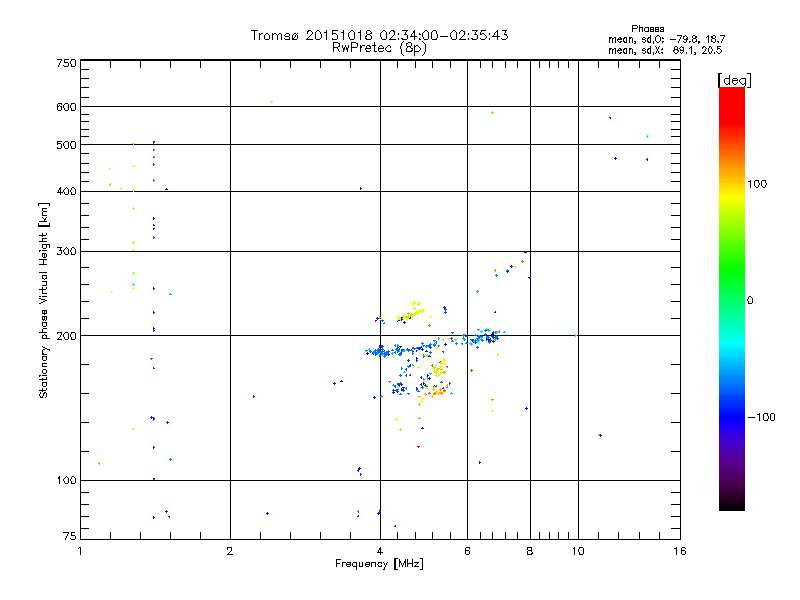This screenshot has height=600, width=800.
Task: Click the '6' frequency axis tick label
Action: pos(467,551)
